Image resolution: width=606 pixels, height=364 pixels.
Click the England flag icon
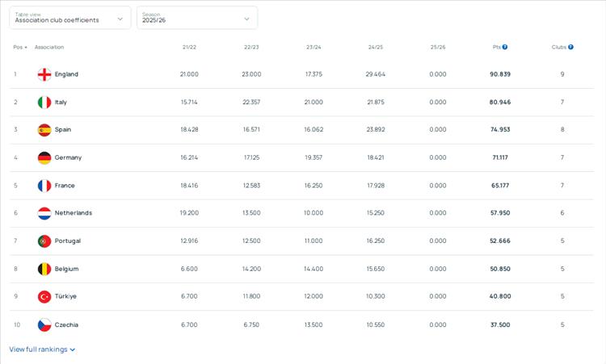[44, 74]
